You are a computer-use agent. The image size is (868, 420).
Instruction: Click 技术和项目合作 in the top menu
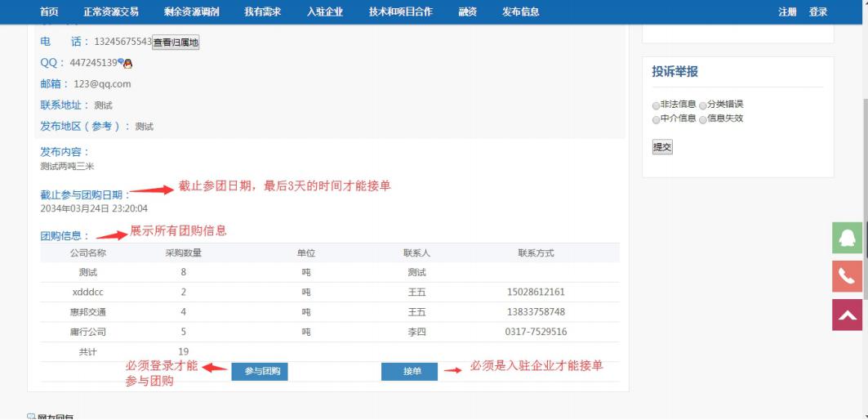coord(400,11)
